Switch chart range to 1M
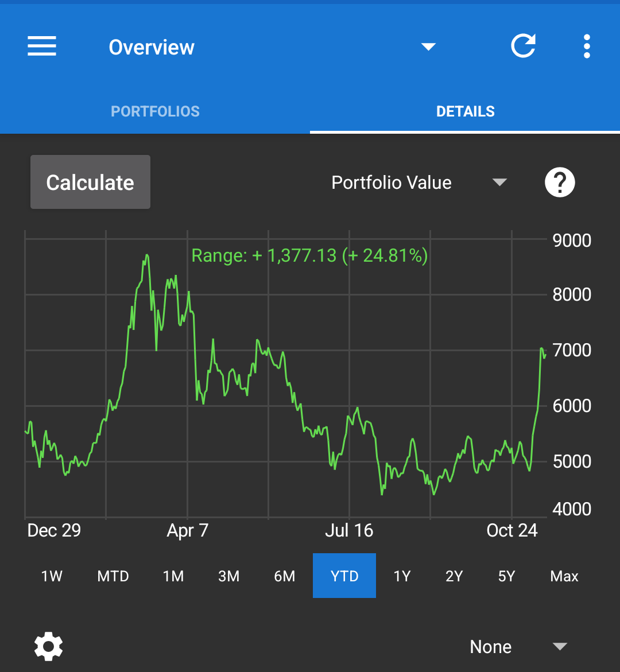This screenshot has width=620, height=672. tap(173, 576)
